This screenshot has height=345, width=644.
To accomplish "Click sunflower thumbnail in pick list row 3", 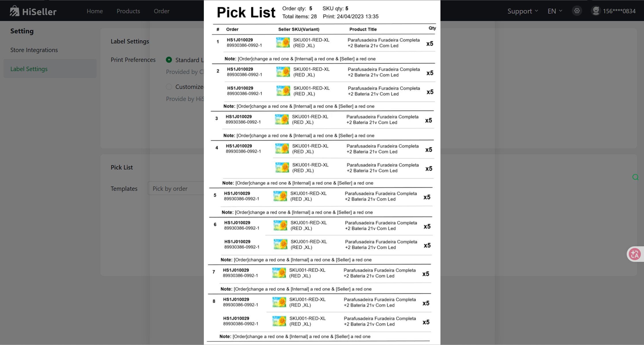I will click(281, 119).
